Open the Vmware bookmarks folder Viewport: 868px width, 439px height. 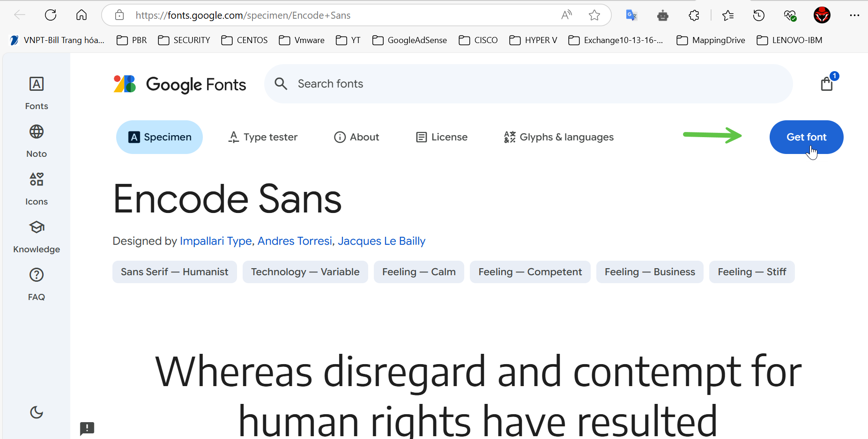[302, 40]
